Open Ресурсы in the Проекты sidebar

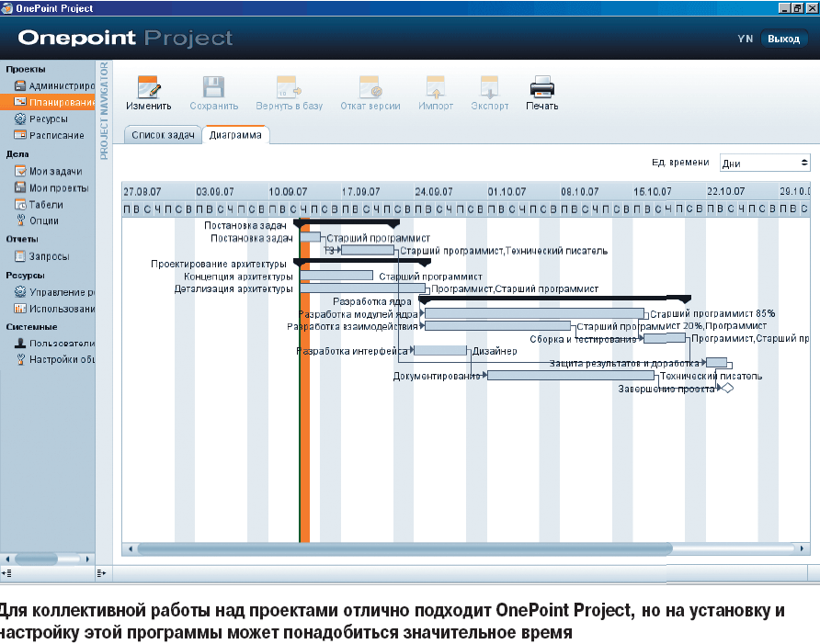[x=48, y=119]
